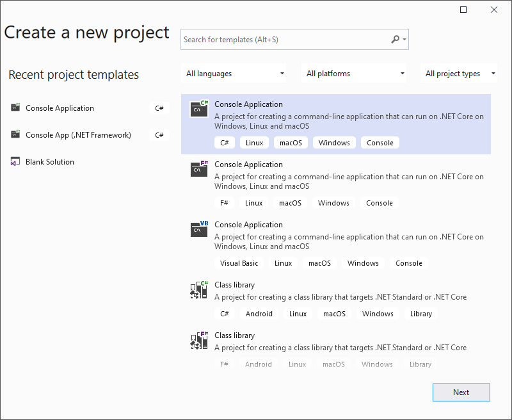Maximize the Create a new project window
Viewport: 512px width, 420px height.
click(x=463, y=10)
